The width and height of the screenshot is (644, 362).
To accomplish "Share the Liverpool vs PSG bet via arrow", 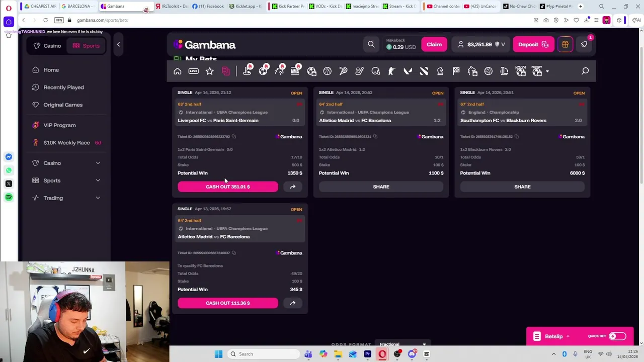I will 293,187.
